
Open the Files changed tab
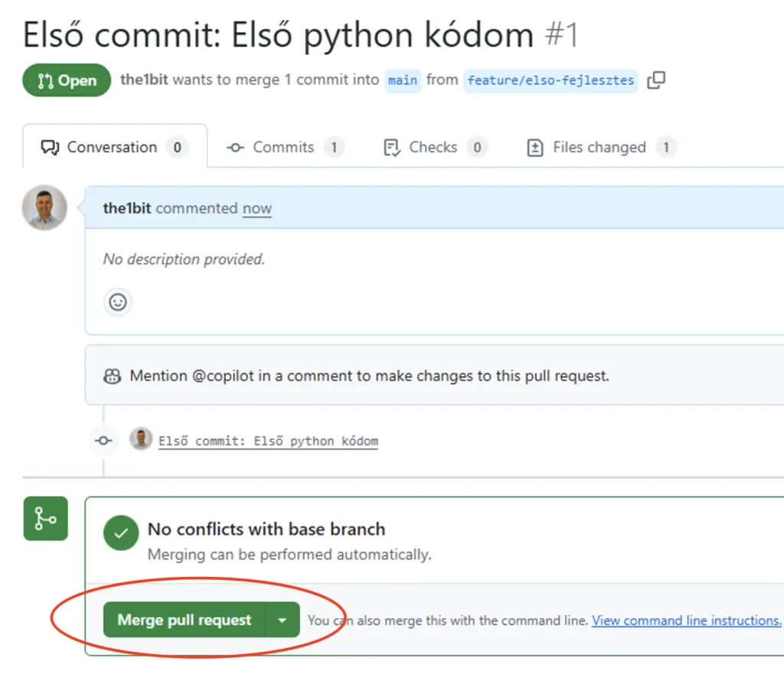[x=600, y=147]
